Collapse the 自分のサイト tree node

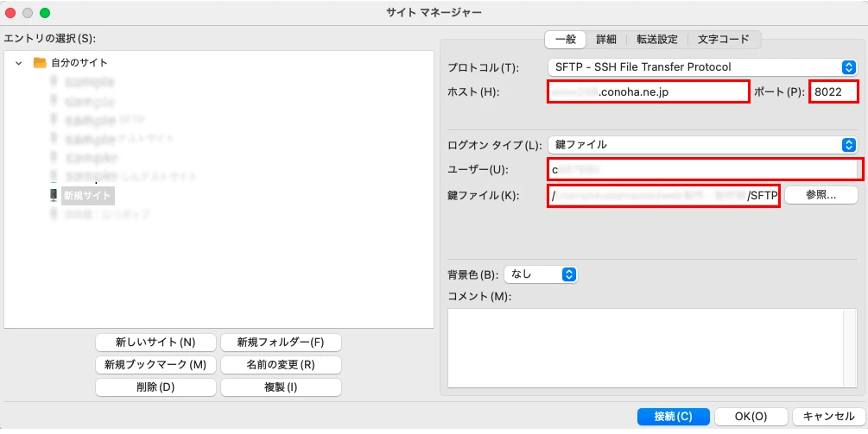[19, 63]
